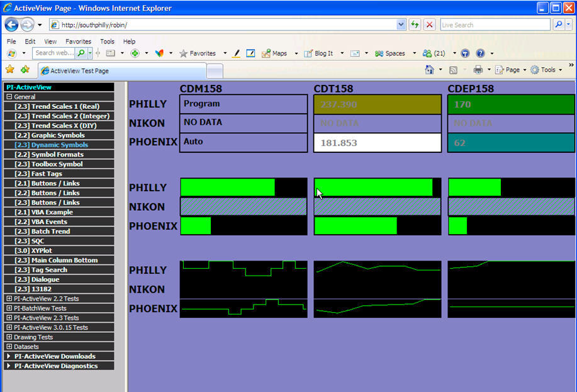Image resolution: width=577 pixels, height=392 pixels.
Task: Click the web search magnifier in toolbar
Action: pyautogui.click(x=81, y=53)
